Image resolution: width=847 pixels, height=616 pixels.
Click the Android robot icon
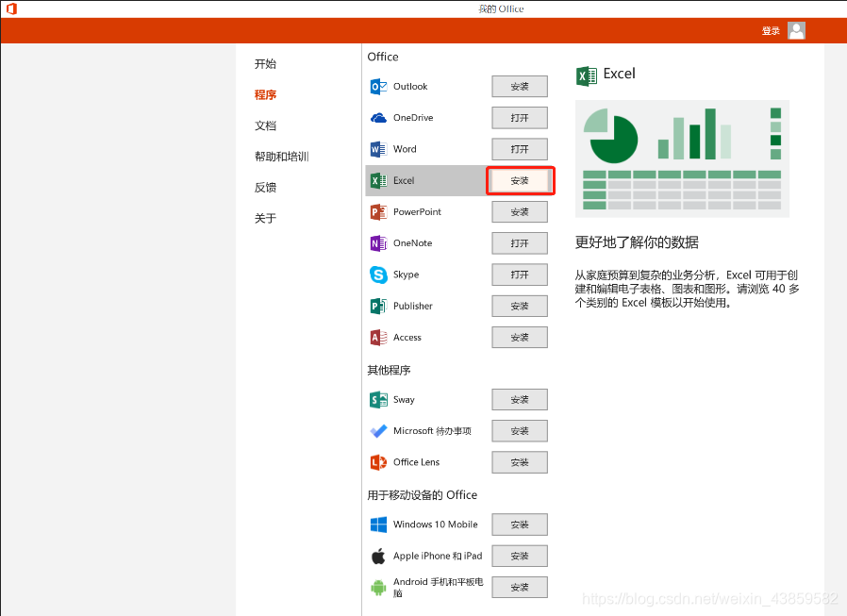378,588
